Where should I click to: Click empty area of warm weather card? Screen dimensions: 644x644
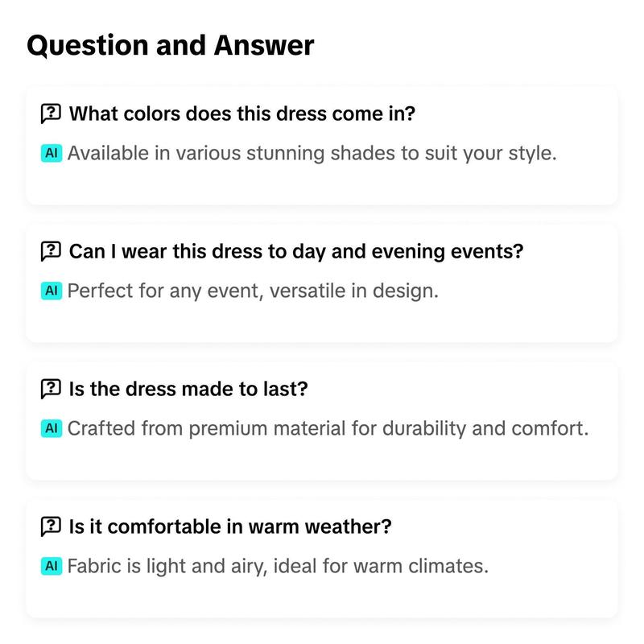coord(321,597)
